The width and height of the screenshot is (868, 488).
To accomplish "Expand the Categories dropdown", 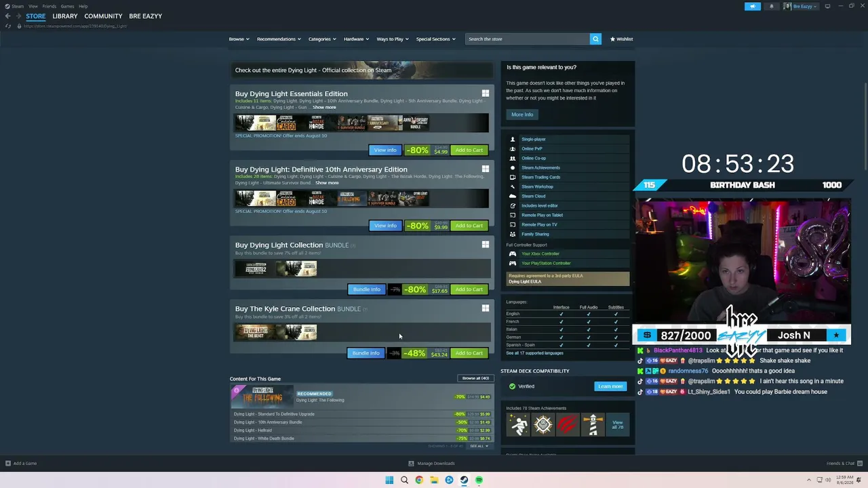I will pyautogui.click(x=322, y=39).
